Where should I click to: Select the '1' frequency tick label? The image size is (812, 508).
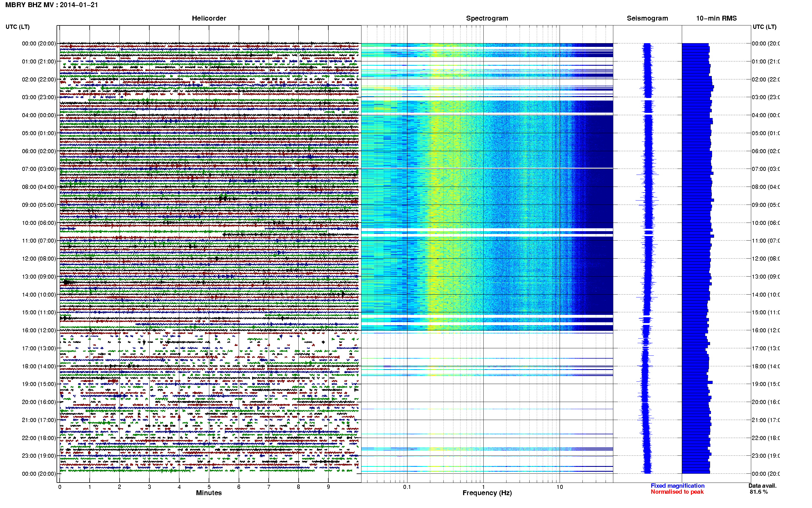coord(483,487)
